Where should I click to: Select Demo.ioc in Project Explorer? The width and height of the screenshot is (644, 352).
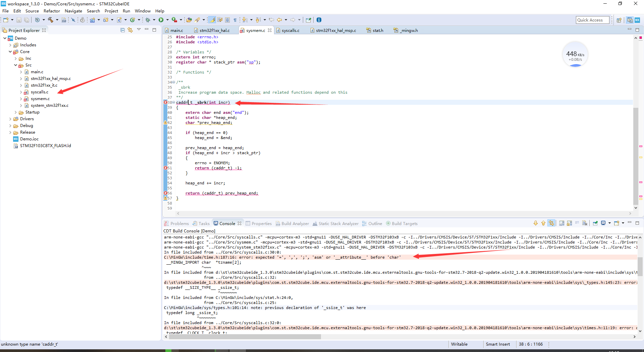(29, 139)
